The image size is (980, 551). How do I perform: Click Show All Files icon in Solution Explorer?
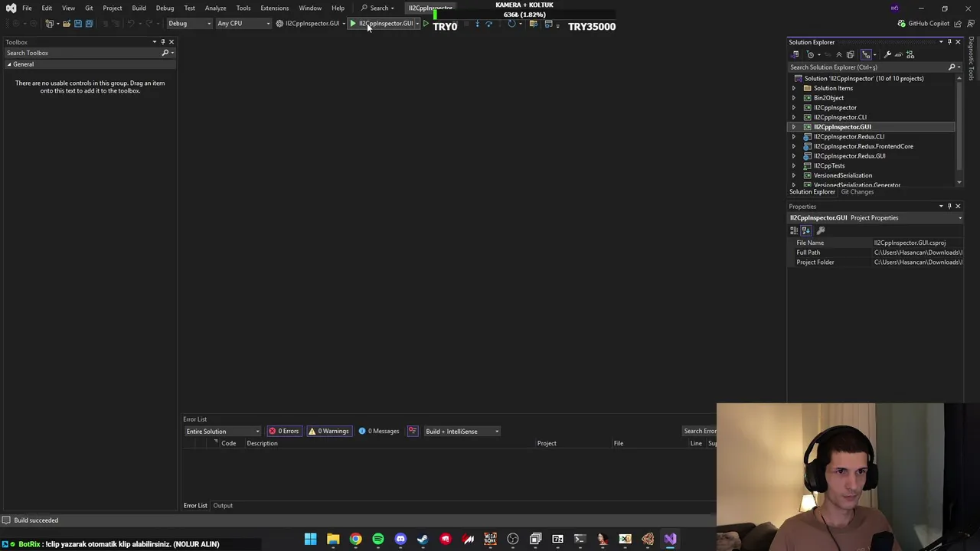click(x=850, y=54)
